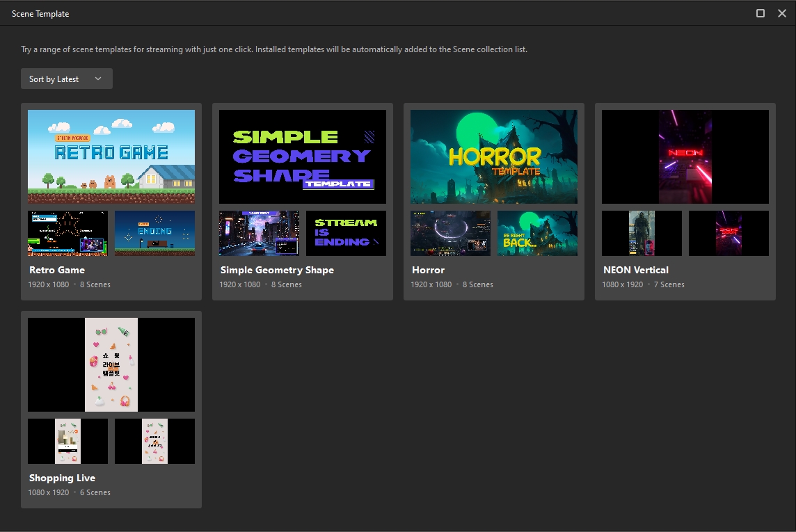Click the Simple Geometry Shape main preview
The image size is (796, 532).
coord(302,156)
